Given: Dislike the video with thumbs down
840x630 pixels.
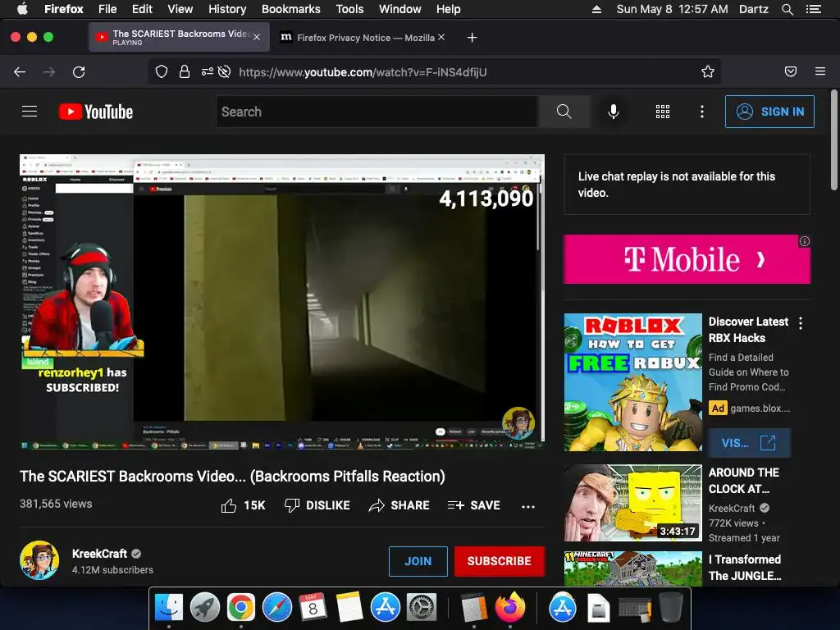Looking at the screenshot, I should [292, 505].
